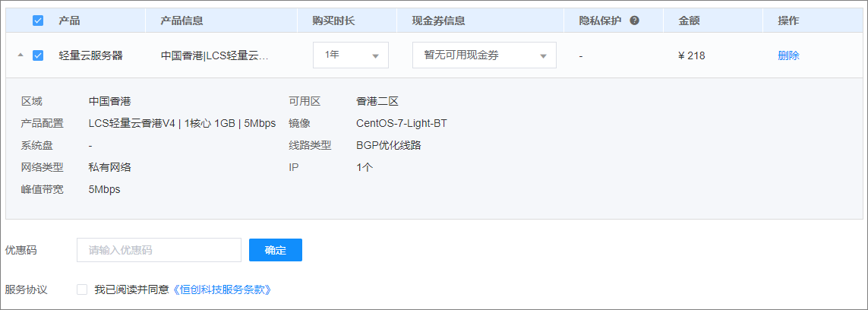868x310 pixels.
Task: Click the CentOS-7-Light-BT image value
Action: [401, 123]
